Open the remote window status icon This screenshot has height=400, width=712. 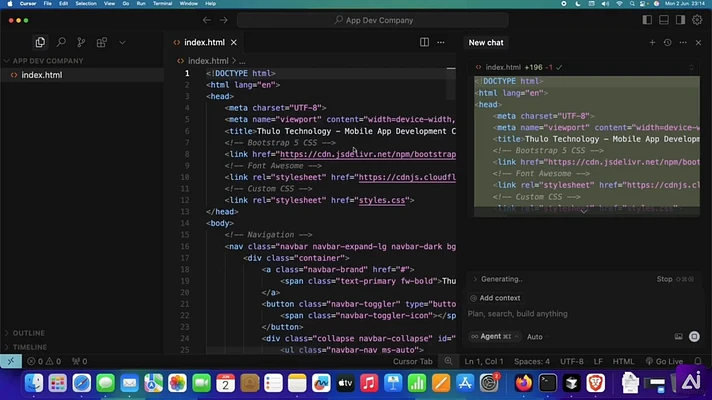11,361
